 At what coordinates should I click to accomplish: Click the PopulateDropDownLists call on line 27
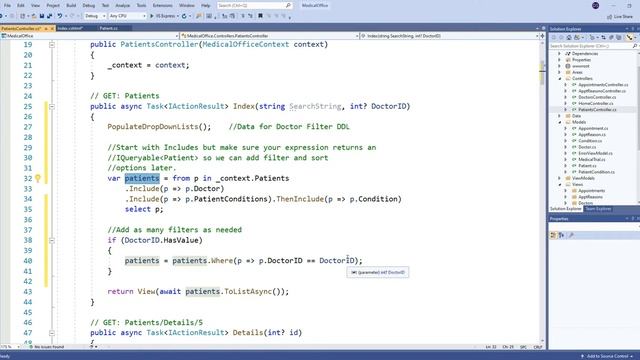click(153, 127)
